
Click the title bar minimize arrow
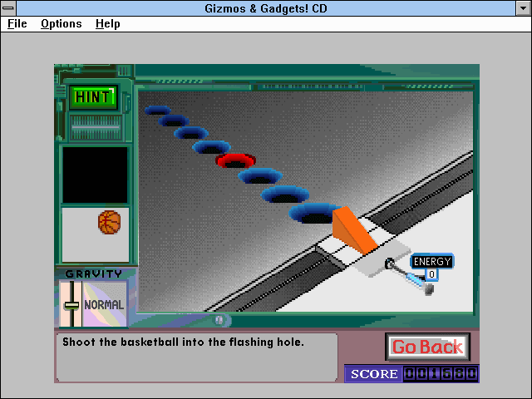[523, 8]
